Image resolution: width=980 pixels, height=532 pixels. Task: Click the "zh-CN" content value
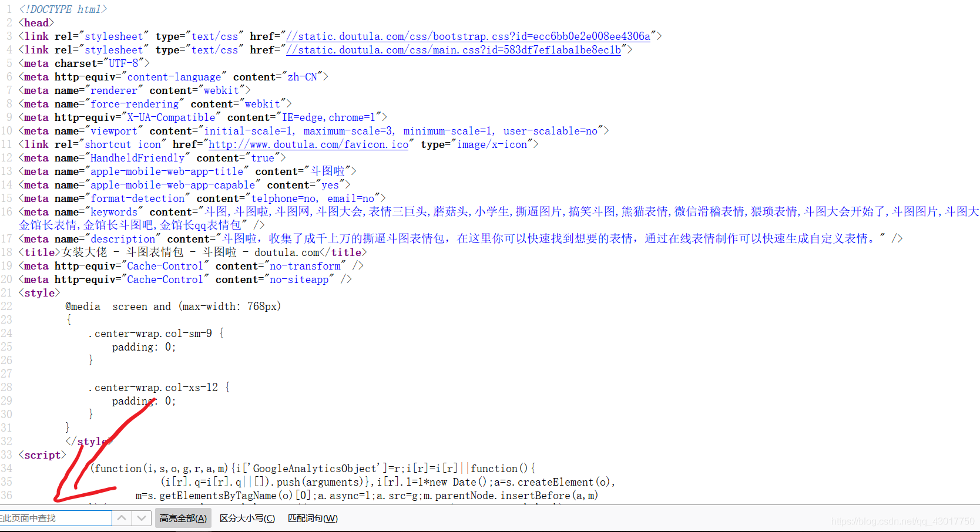point(302,77)
